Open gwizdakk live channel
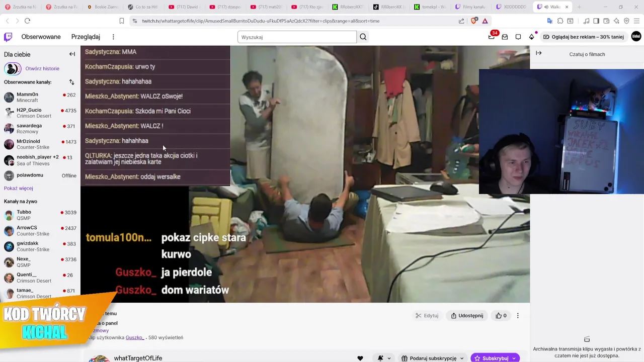 click(40, 246)
